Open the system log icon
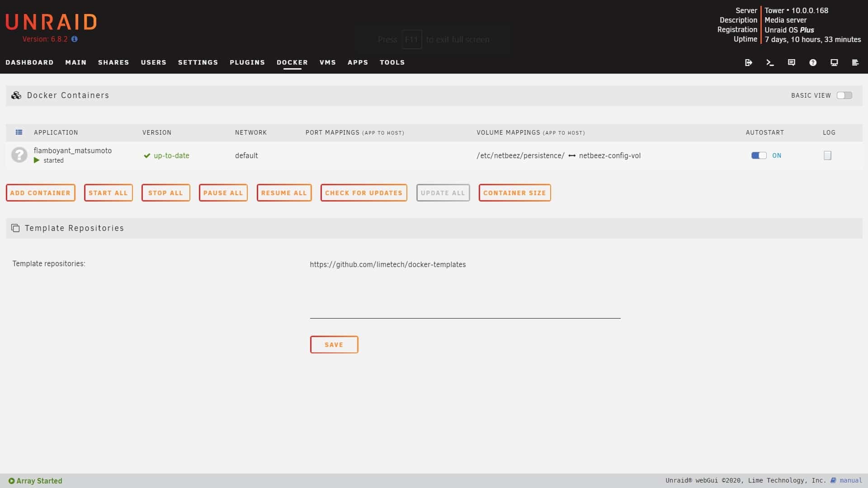The width and height of the screenshot is (868, 488). click(855, 63)
